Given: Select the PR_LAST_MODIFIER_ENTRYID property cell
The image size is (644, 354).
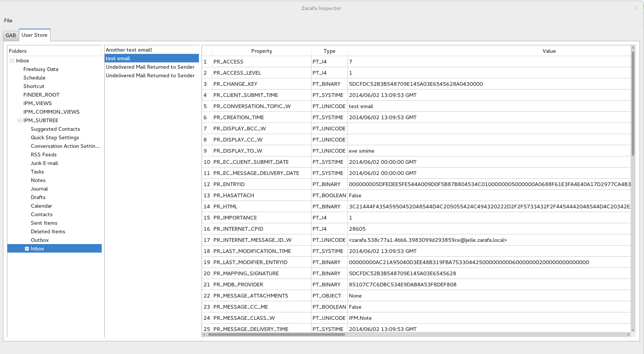Looking at the screenshot, I should (x=262, y=262).
